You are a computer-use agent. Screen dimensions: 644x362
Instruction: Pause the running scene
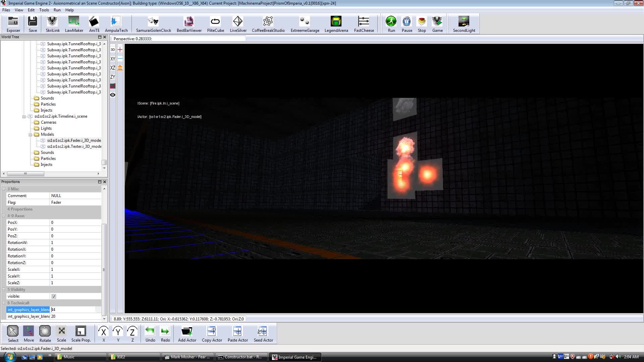[x=407, y=24]
